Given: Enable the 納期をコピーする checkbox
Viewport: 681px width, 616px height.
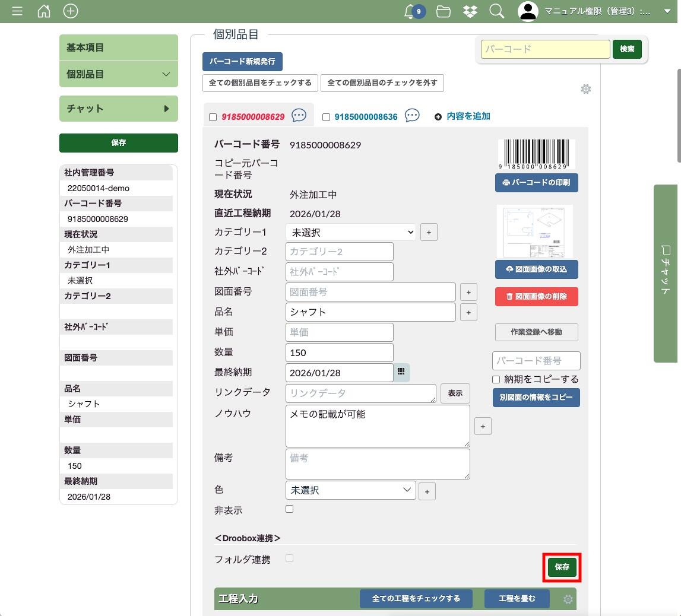Looking at the screenshot, I should point(496,380).
